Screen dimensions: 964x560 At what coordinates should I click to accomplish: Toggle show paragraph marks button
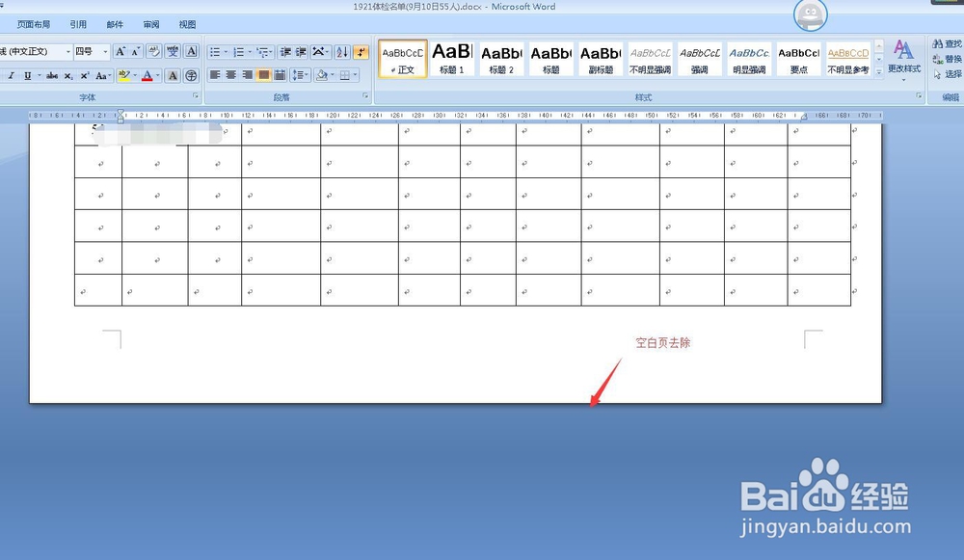coord(361,52)
